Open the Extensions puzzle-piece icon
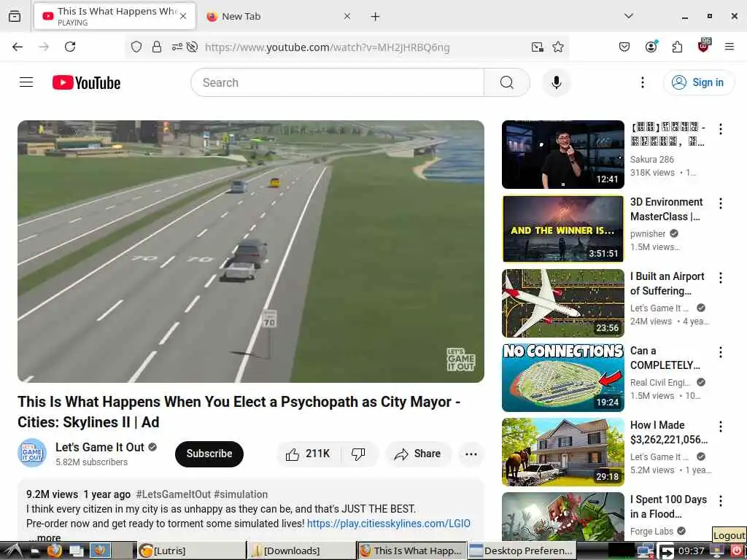 677,47
